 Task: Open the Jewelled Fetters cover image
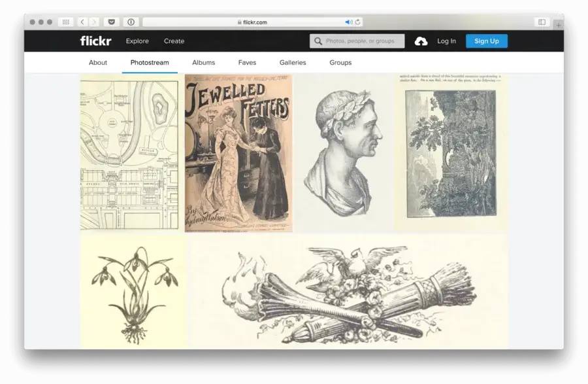tap(238, 153)
